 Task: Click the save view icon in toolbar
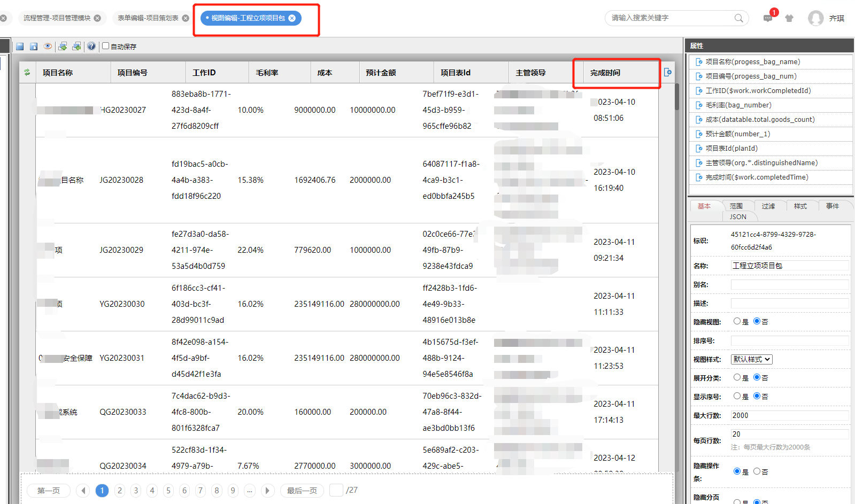[20, 46]
